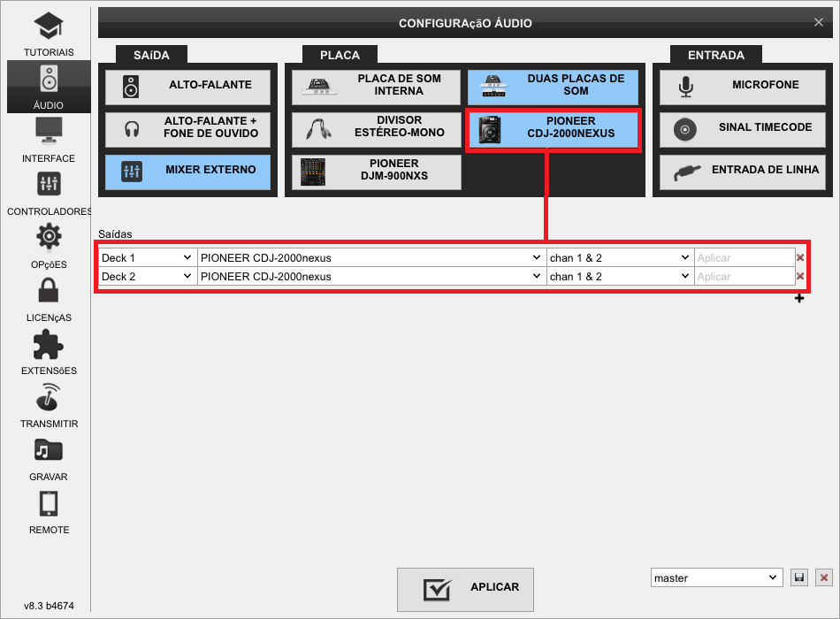Add a new output row with plus
840x619 pixels.
pyautogui.click(x=799, y=299)
